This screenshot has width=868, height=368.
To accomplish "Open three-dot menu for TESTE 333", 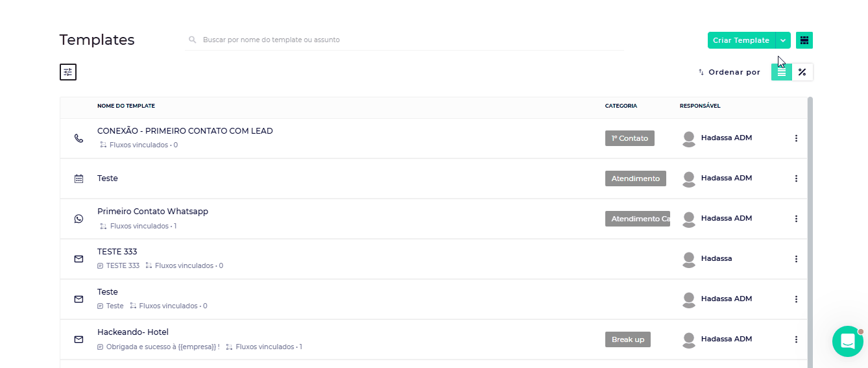I will coord(796,259).
